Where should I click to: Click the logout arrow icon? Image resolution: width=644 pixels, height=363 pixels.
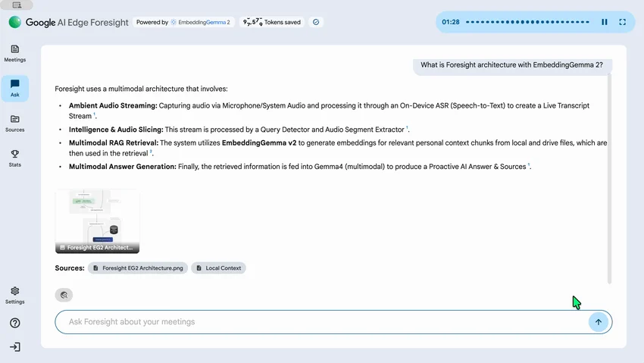point(15,347)
